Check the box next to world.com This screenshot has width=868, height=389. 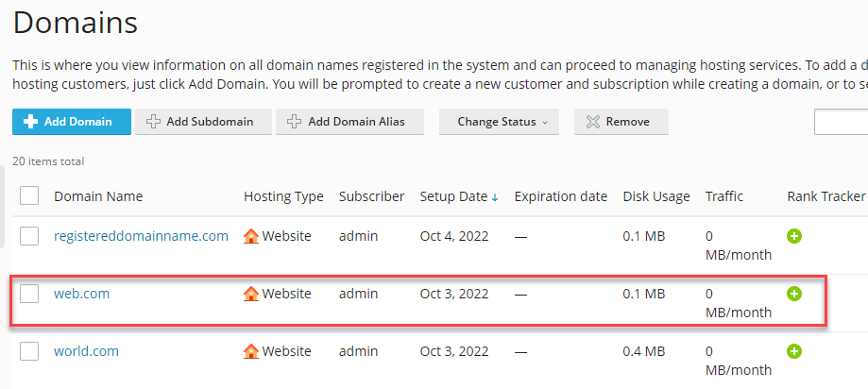tap(29, 351)
